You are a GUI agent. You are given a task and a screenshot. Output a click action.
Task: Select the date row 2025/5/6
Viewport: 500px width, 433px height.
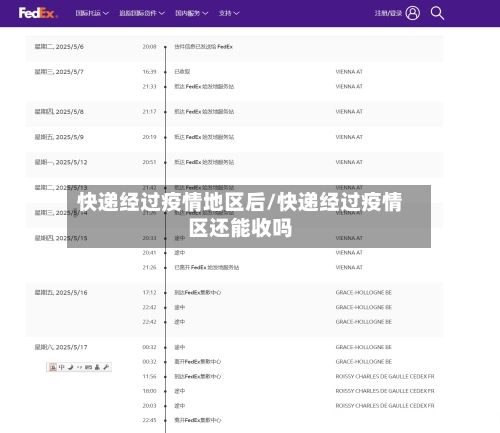[x=59, y=47]
